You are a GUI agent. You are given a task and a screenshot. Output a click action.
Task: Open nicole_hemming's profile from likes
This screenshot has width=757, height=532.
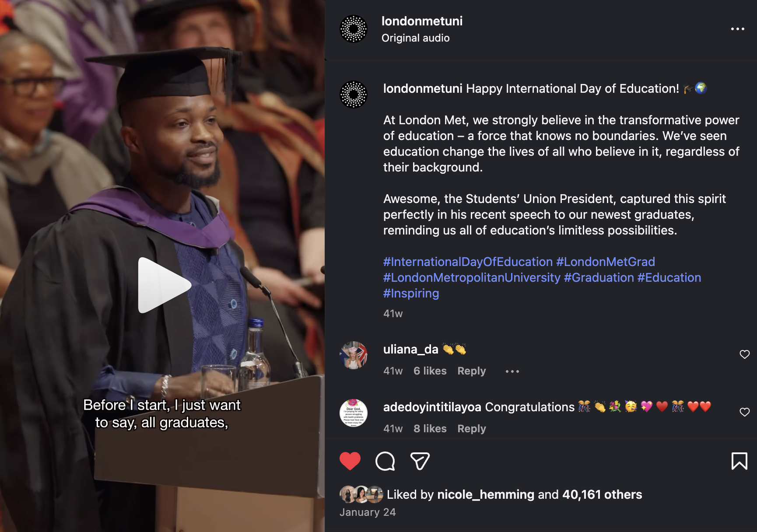(x=486, y=494)
